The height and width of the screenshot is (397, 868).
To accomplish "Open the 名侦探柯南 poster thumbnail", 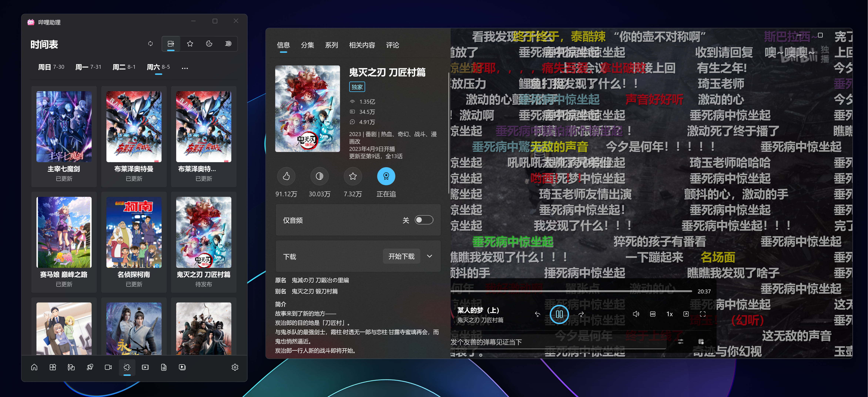I will [x=134, y=232].
